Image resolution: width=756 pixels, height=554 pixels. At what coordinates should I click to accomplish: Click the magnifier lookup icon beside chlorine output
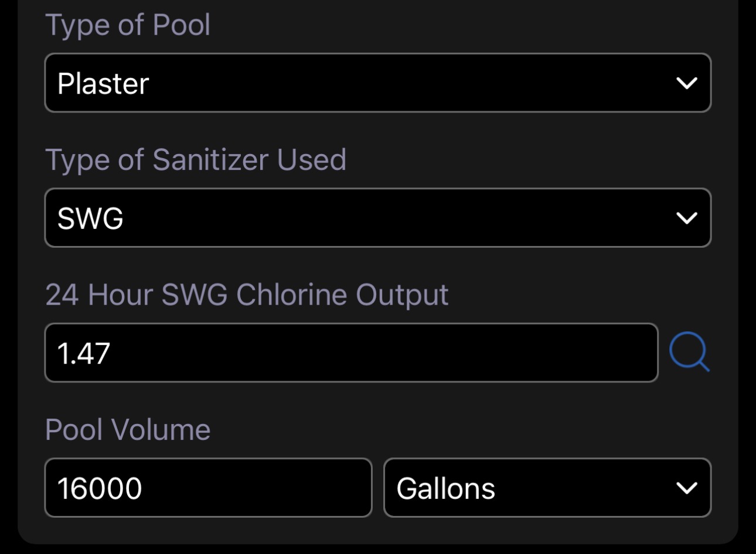pyautogui.click(x=689, y=352)
